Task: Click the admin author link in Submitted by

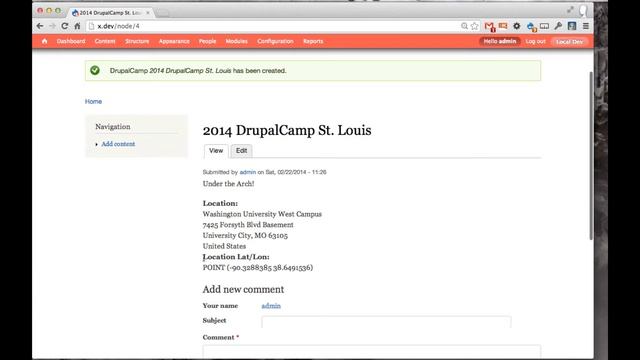Action: tap(248, 172)
